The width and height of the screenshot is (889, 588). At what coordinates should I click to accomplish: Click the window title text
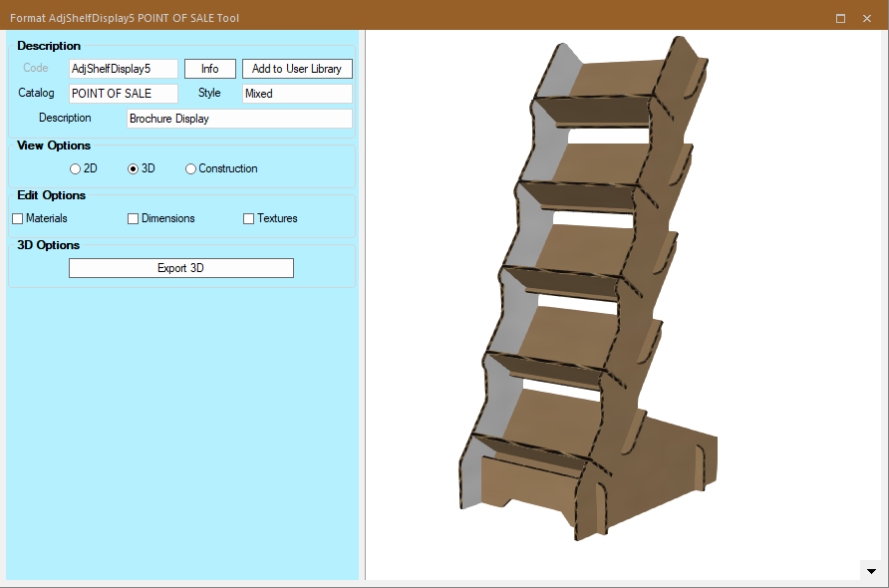pos(125,18)
